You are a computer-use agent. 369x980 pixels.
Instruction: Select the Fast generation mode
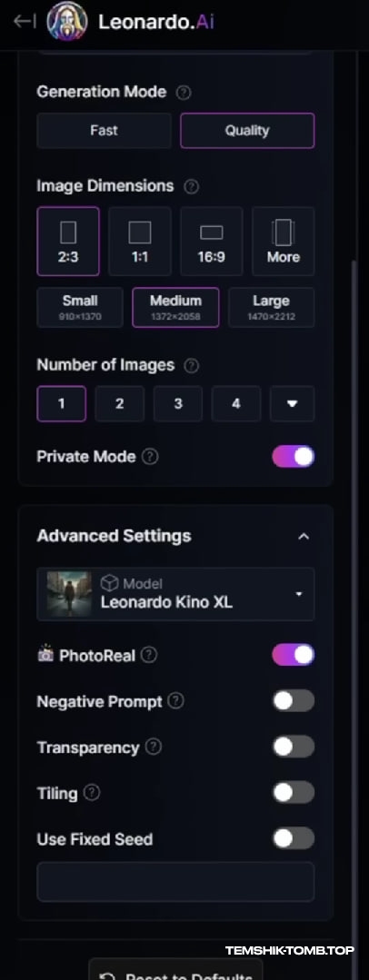click(x=104, y=130)
